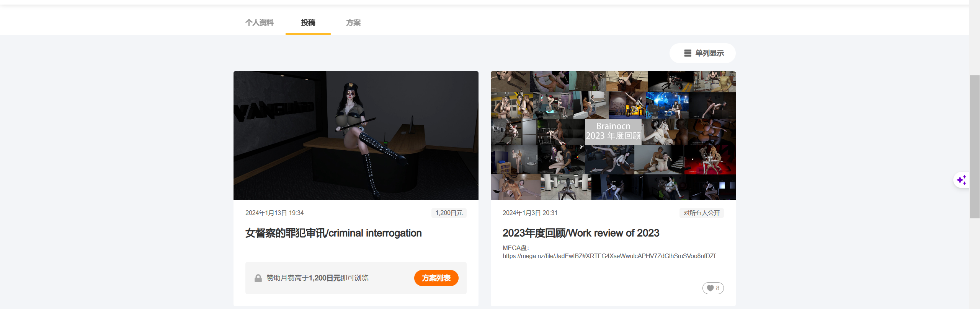The height and width of the screenshot is (309, 980).
Task: Select the 投稿 posts tab
Action: tap(308, 23)
